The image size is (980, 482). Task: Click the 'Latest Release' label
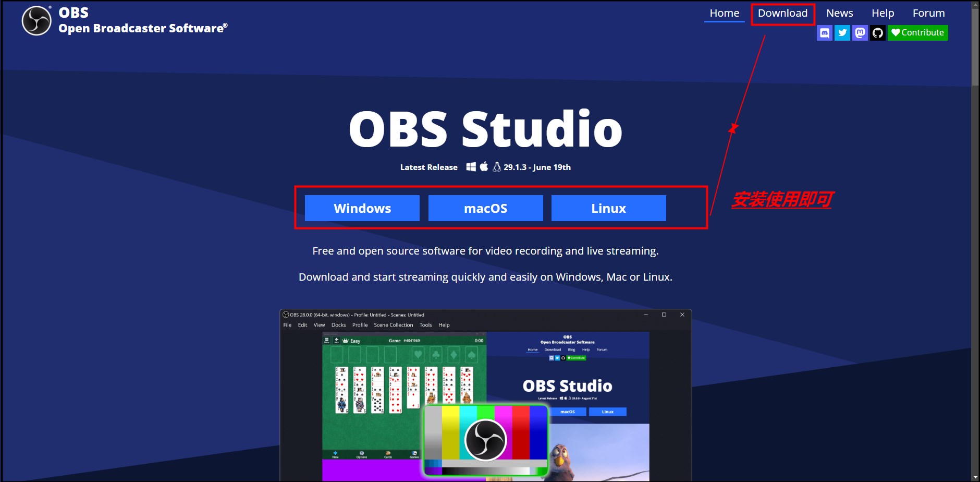point(429,167)
